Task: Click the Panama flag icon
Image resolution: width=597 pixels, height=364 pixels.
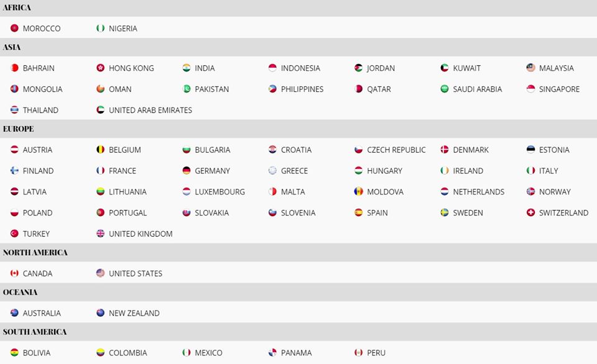Action: point(272,353)
